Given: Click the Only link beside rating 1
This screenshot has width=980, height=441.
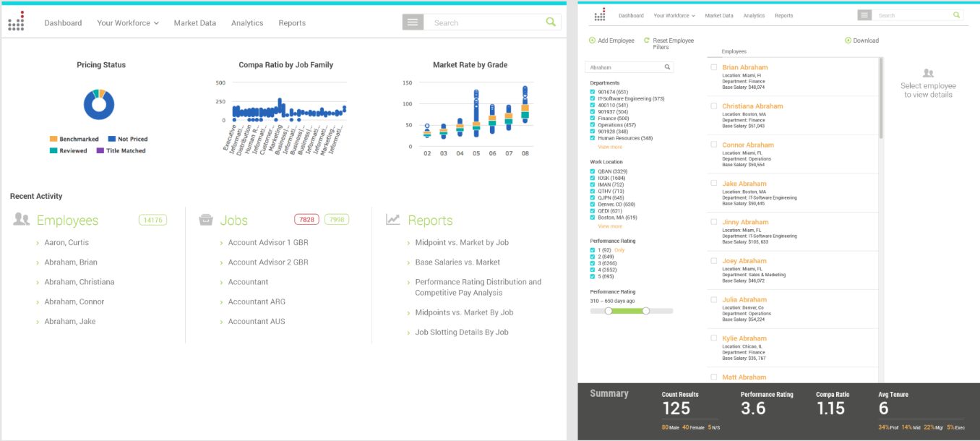Looking at the screenshot, I should 619,250.
